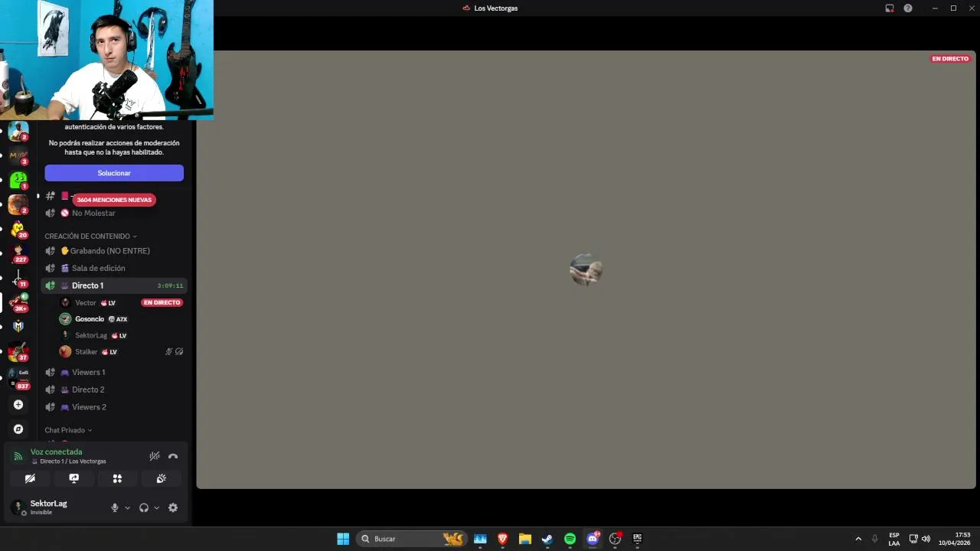Click the add a server plus icon

(18, 405)
